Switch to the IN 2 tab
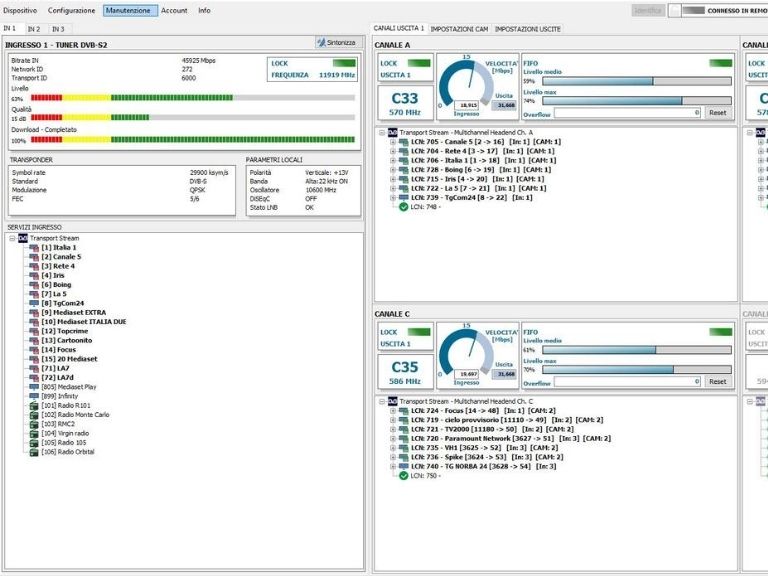Image resolution: width=768 pixels, height=576 pixels. coord(34,29)
